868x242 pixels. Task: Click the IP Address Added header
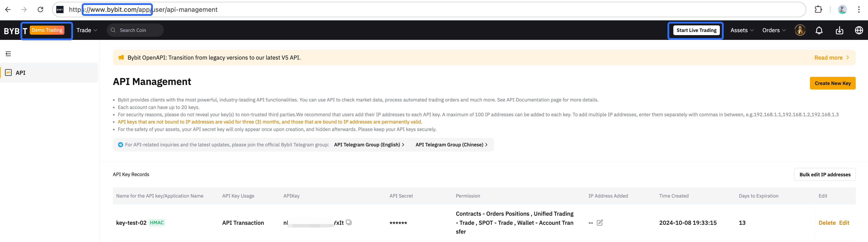pyautogui.click(x=608, y=196)
